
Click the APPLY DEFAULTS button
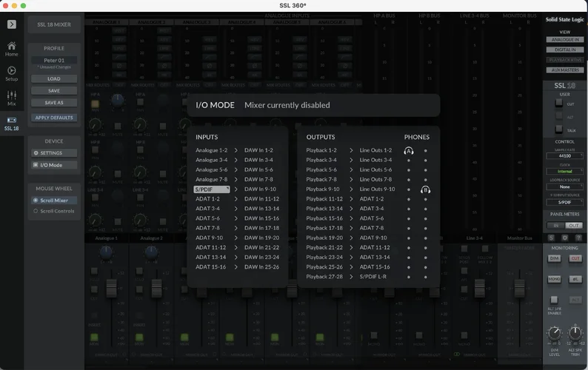54,118
